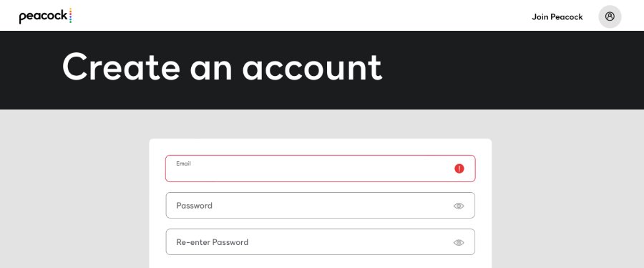Screen dimensions: 644x268
Task: Click the colored dots on Peacock logo
Action: [70, 15]
